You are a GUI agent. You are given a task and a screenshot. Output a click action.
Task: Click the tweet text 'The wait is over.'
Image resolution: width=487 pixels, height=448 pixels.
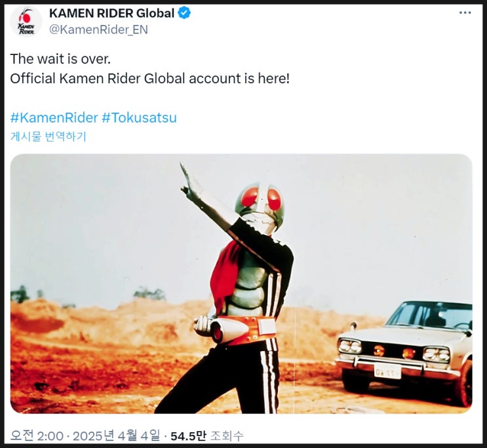(x=60, y=59)
